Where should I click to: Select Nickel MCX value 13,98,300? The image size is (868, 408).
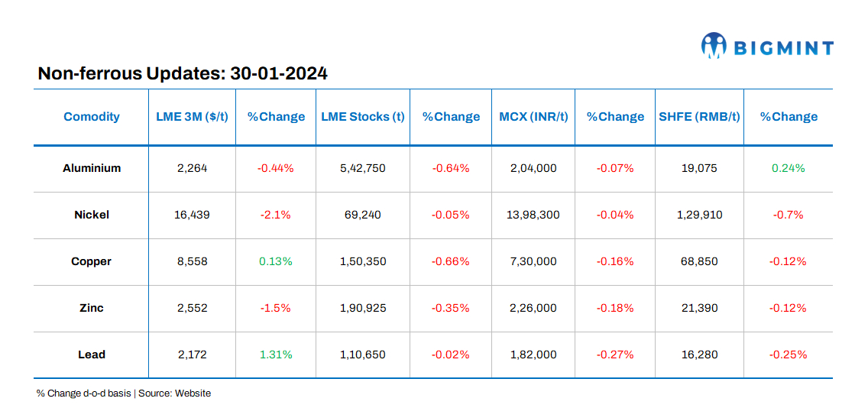pyautogui.click(x=533, y=215)
